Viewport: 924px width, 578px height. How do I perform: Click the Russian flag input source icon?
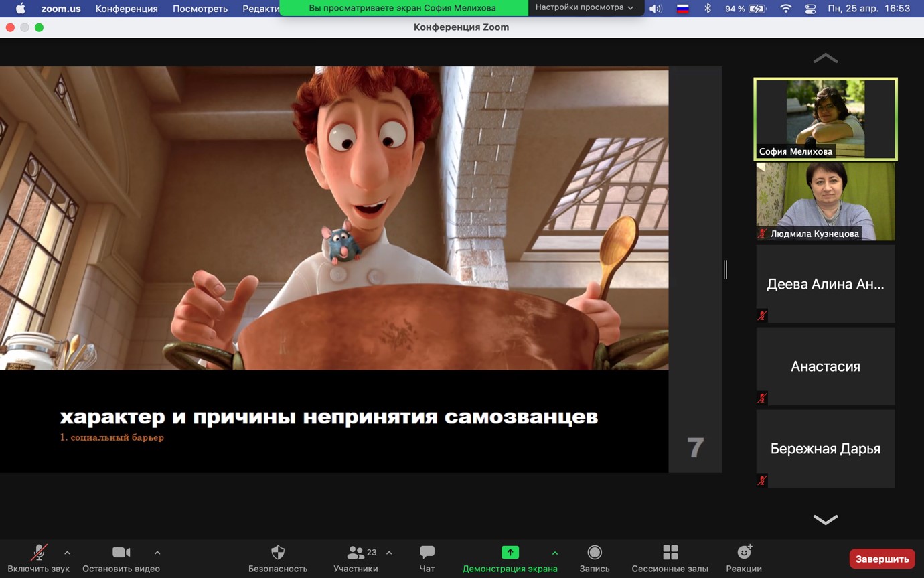(x=683, y=9)
